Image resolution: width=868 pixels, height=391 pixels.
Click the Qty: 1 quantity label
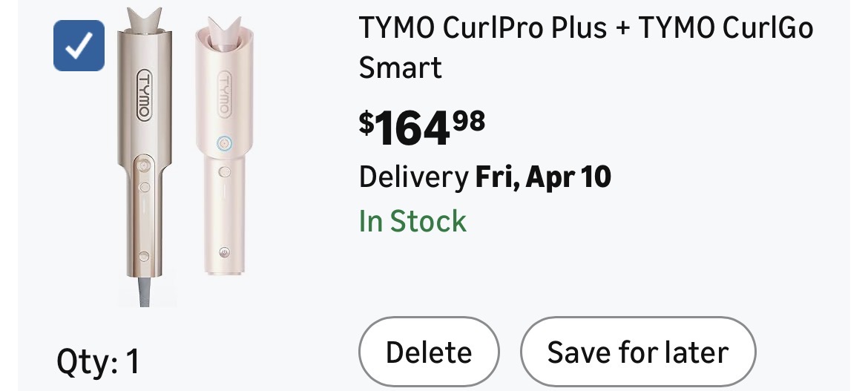click(x=98, y=362)
